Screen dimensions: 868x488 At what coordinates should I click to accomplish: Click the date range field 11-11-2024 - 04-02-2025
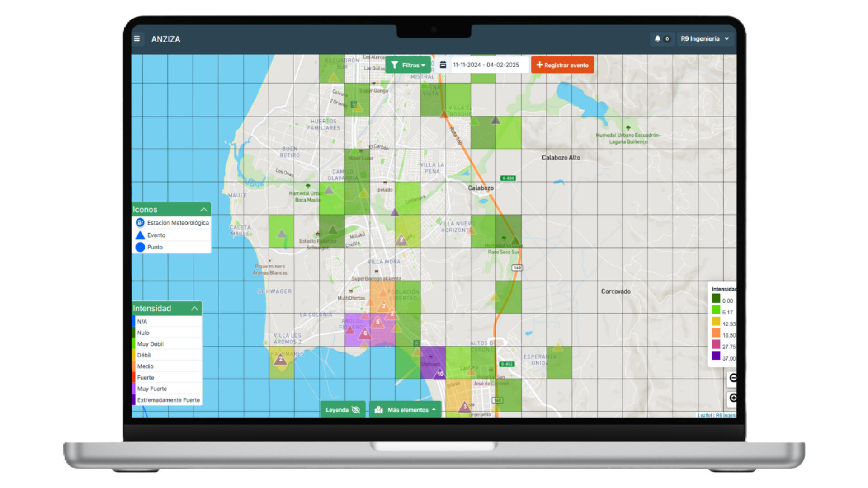pos(489,65)
